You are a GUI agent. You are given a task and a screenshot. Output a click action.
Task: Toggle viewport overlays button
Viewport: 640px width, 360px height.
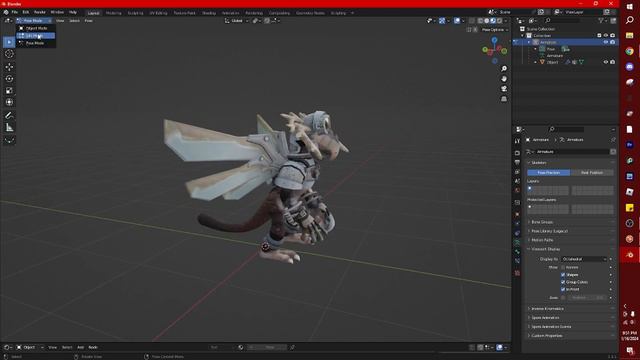pyautogui.click(x=457, y=20)
